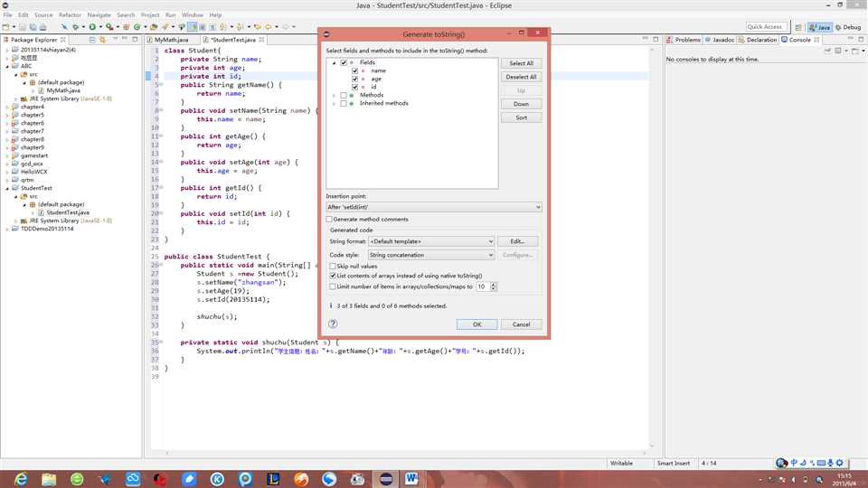The width and height of the screenshot is (868, 488).
Task: Expand the Inherited methods tree node
Action: pyautogui.click(x=334, y=103)
